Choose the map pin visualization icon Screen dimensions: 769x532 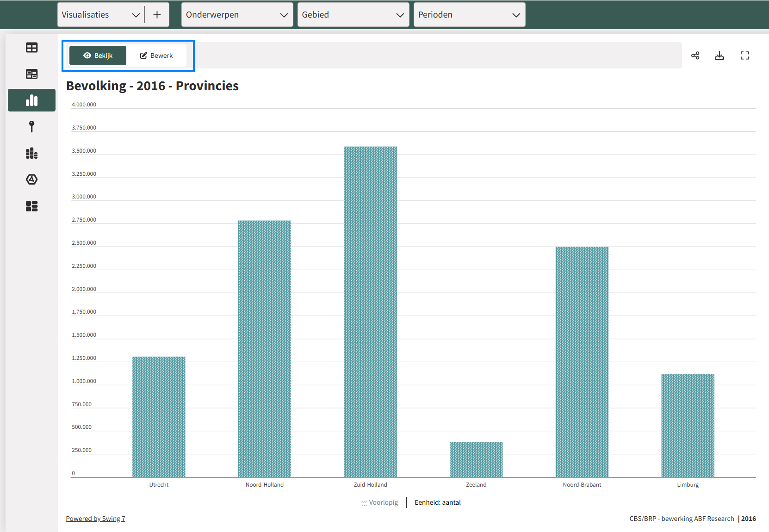point(31,126)
